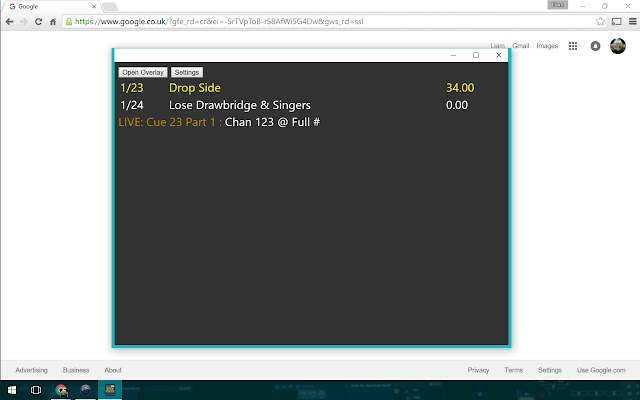The height and width of the screenshot is (400, 640).
Task: Click the Chan 123 @ Full # command text
Action: [272, 122]
